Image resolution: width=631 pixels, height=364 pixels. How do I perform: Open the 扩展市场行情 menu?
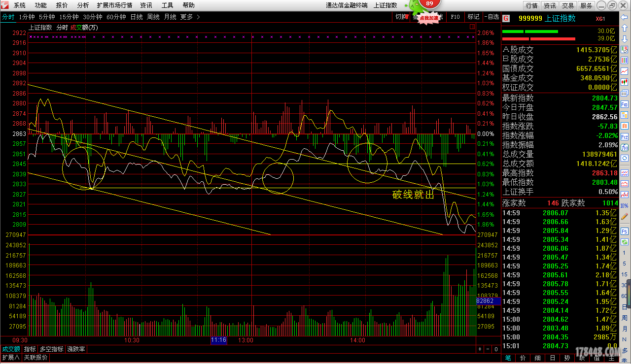pyautogui.click(x=114, y=5)
